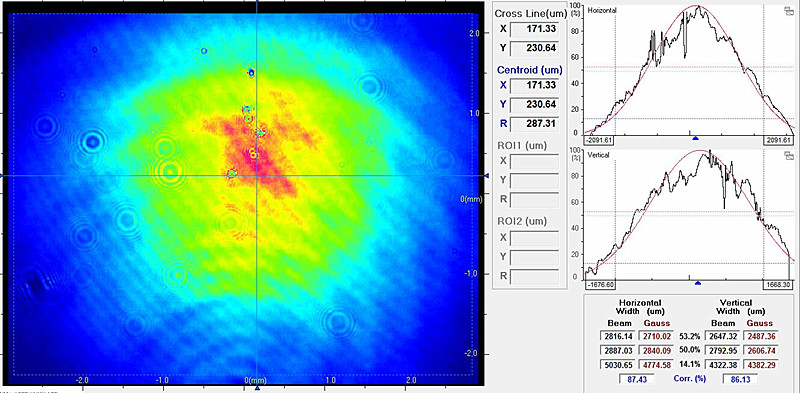Click the ROI1 R input field

pyautogui.click(x=535, y=199)
